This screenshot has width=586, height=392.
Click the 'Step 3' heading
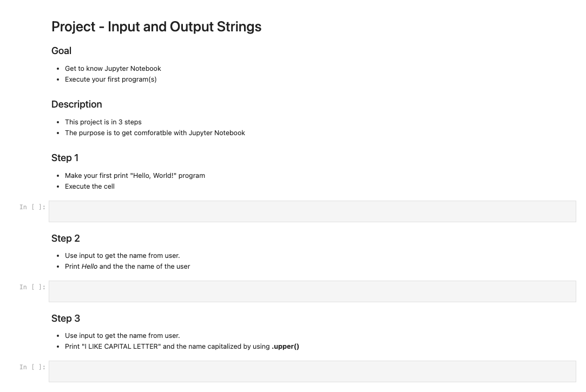pos(65,318)
